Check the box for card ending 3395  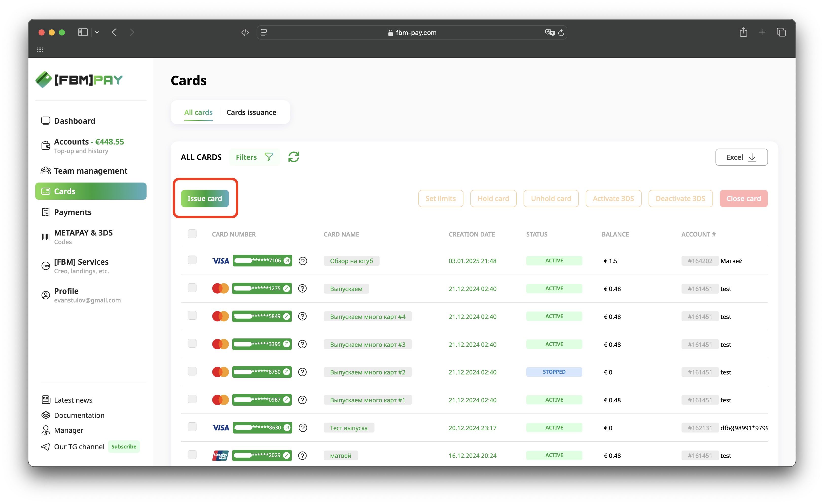[192, 343]
